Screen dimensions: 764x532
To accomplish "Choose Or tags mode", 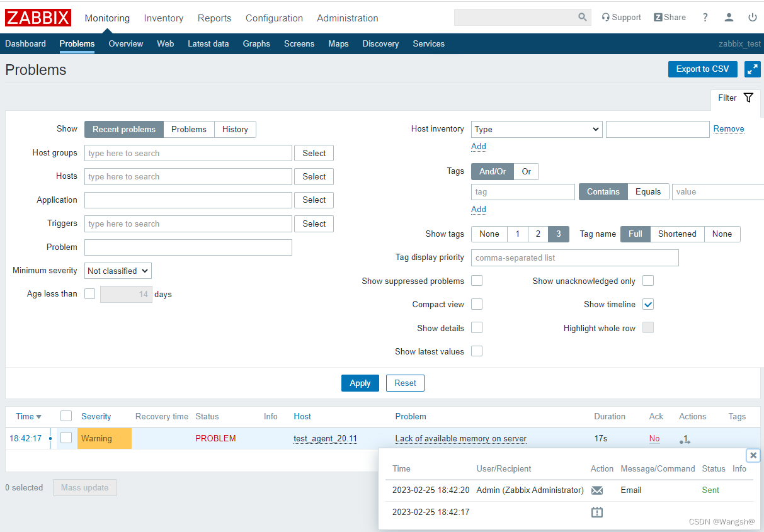I will (527, 172).
